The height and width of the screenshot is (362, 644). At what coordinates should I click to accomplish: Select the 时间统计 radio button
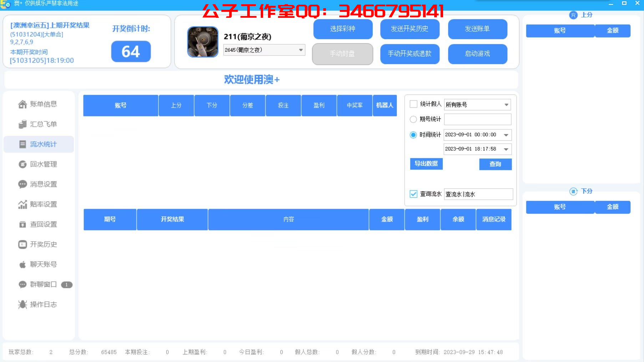[413, 135]
